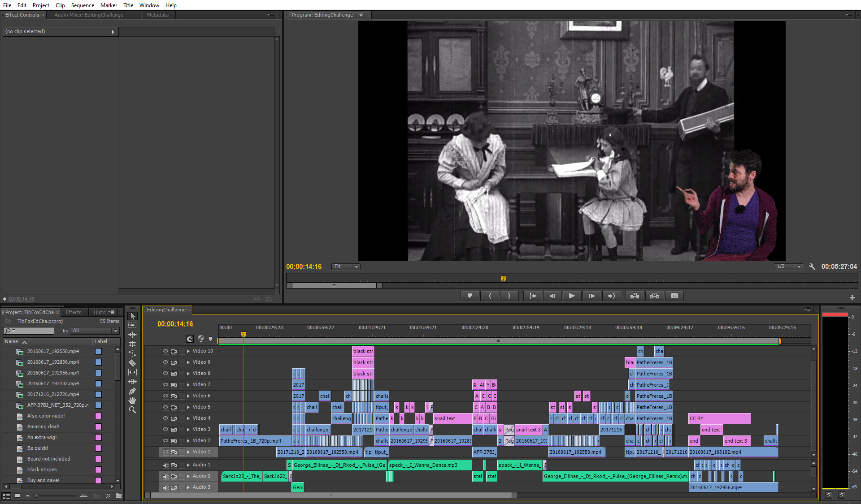Open the File menu
Image resolution: width=861 pixels, height=504 pixels.
pos(7,5)
